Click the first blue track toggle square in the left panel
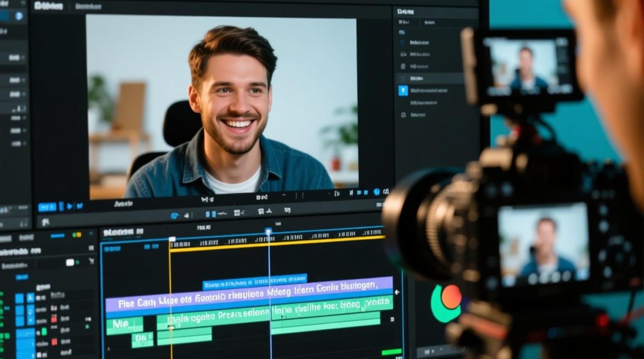The width and height of the screenshot is (644, 359). tap(20, 298)
